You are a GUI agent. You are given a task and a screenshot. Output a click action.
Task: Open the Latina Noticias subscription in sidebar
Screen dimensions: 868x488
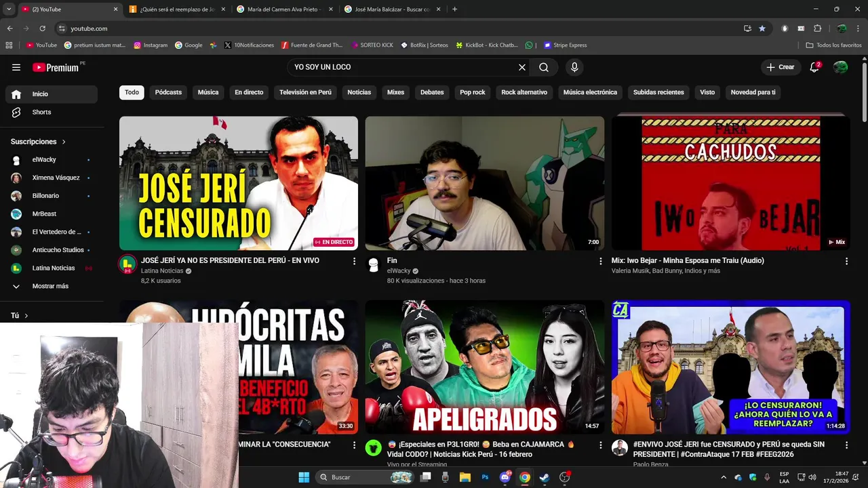(x=52, y=268)
